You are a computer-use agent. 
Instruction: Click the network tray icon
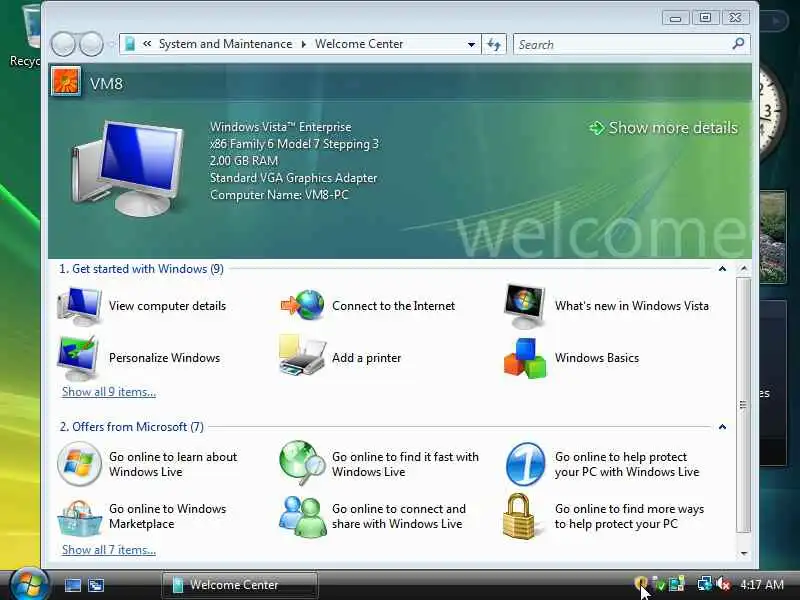[x=705, y=584]
